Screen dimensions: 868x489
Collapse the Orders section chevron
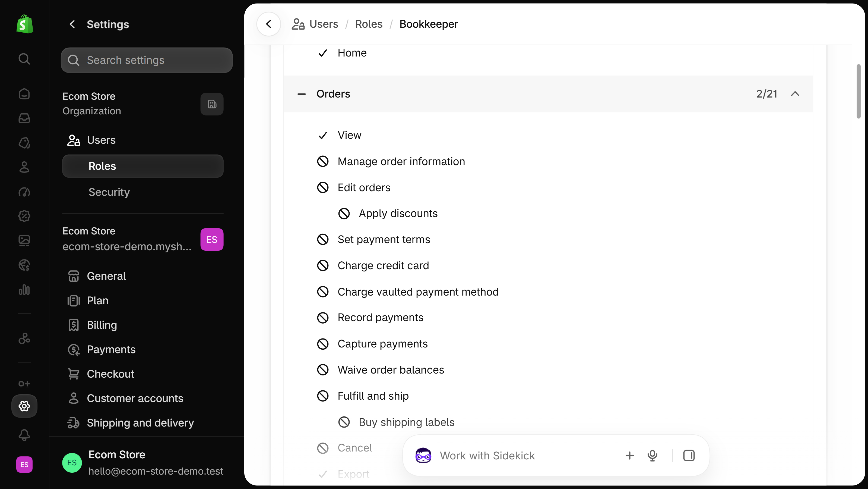(795, 94)
